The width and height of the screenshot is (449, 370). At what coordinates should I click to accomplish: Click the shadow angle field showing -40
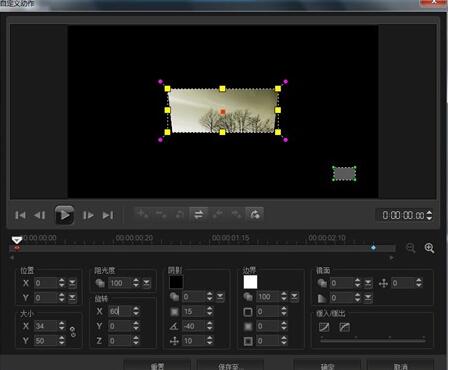193,326
